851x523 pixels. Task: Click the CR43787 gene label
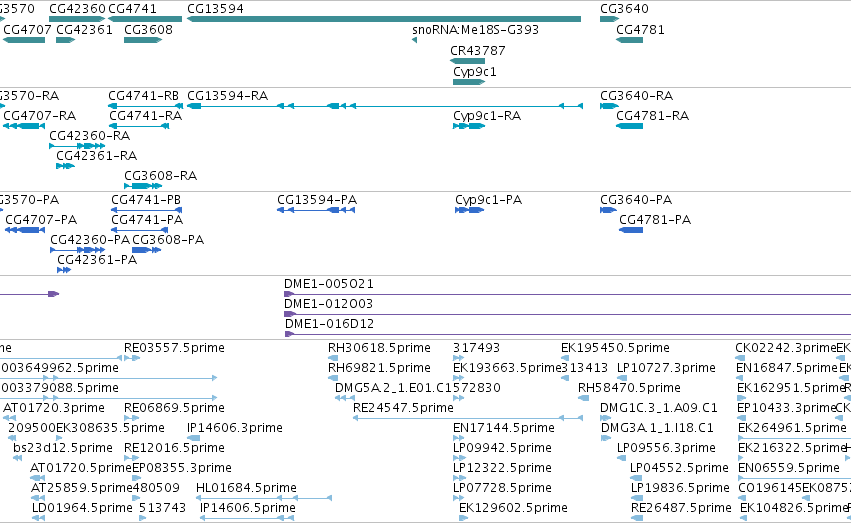478,50
